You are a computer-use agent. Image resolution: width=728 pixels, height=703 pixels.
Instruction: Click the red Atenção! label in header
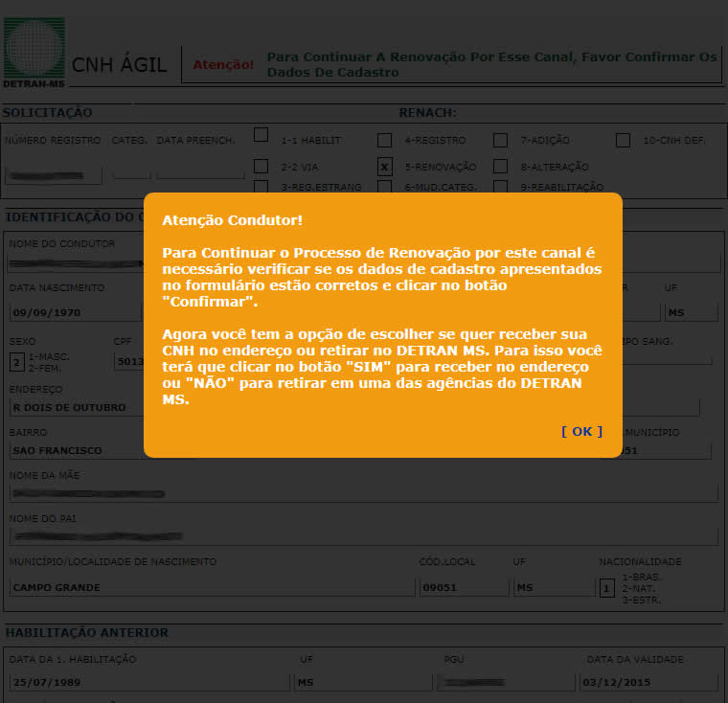pos(223,64)
